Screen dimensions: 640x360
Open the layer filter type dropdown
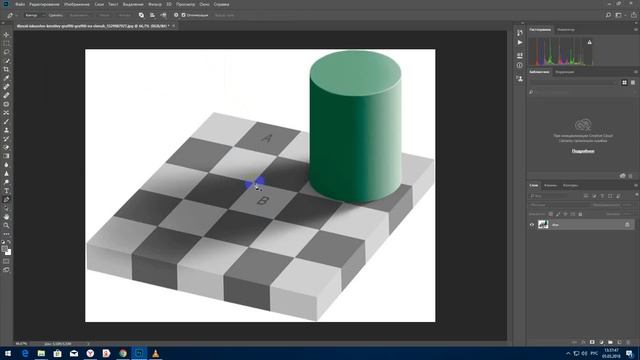click(x=554, y=196)
